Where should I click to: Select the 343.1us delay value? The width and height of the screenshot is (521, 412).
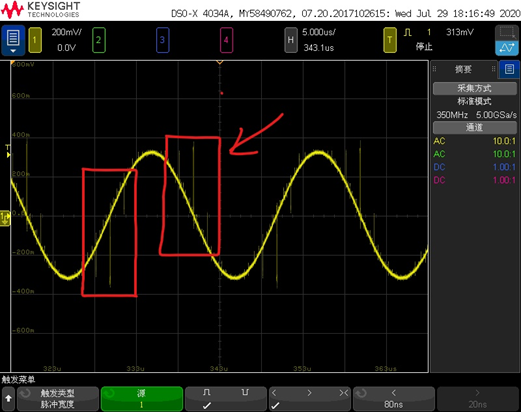click(319, 48)
